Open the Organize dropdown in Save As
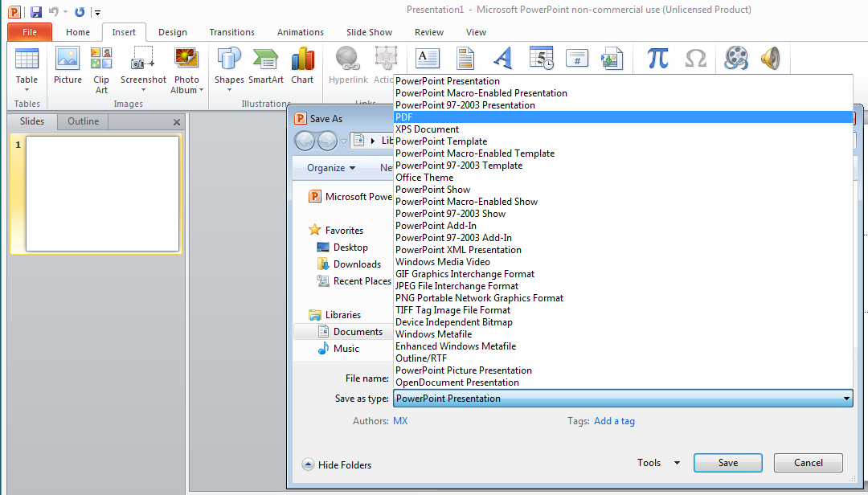This screenshot has width=868, height=495. [331, 168]
